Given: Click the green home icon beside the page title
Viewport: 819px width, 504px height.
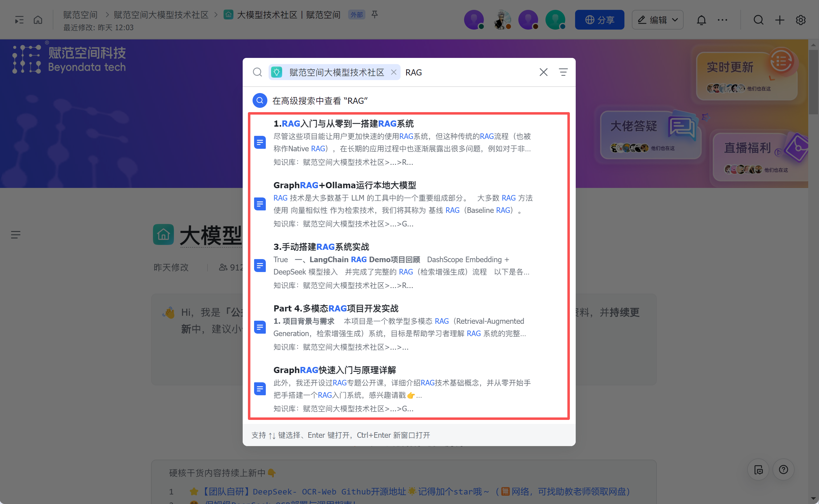Looking at the screenshot, I should coord(163,235).
